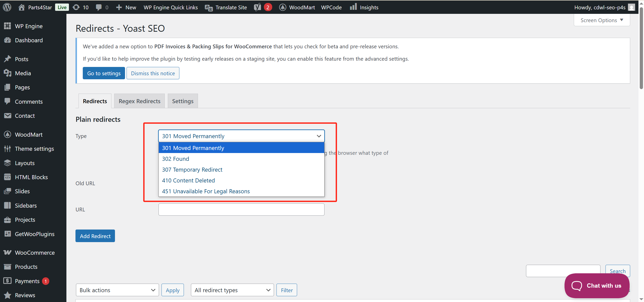This screenshot has width=644, height=302.
Task: Click the updates refresh icon
Action: (76, 7)
